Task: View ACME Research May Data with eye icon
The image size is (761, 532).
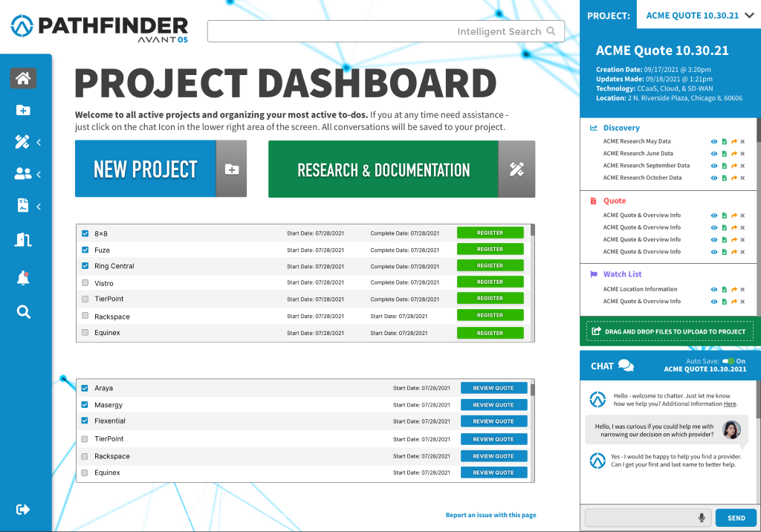Action: 714,142
